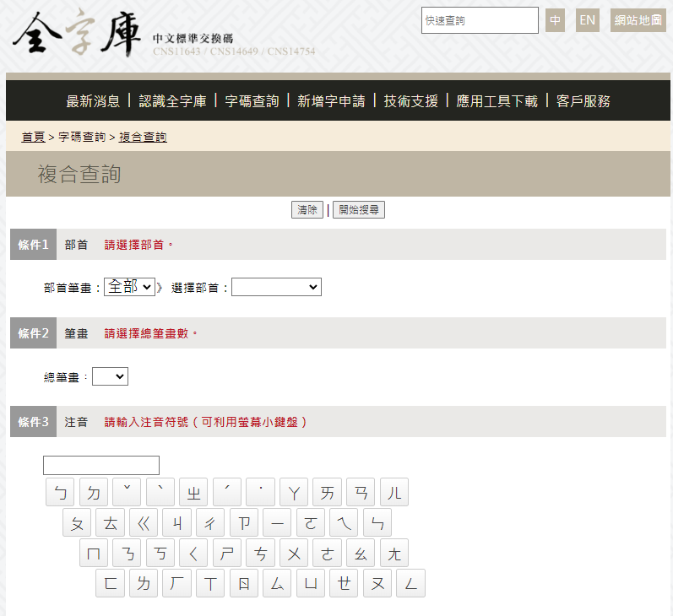Switch language with the 中 button

pyautogui.click(x=555, y=20)
